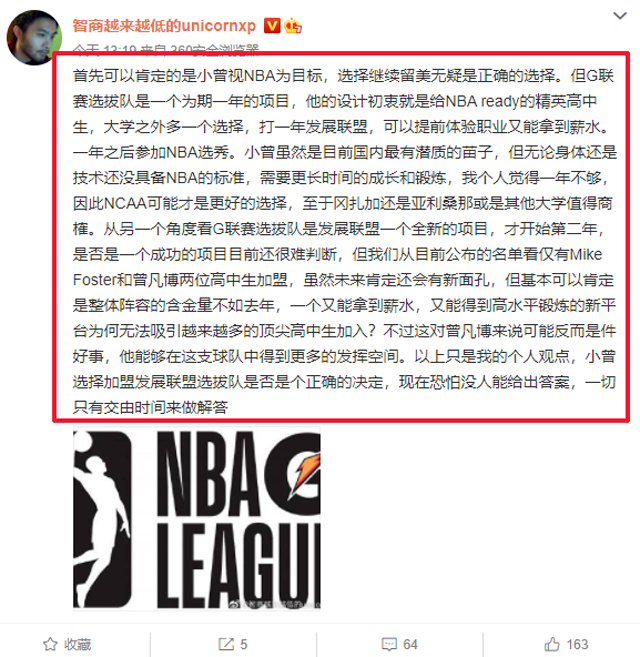This screenshot has height=657, width=640.
Task: Click the poster's profile avatar photo
Action: pyautogui.click(x=34, y=38)
